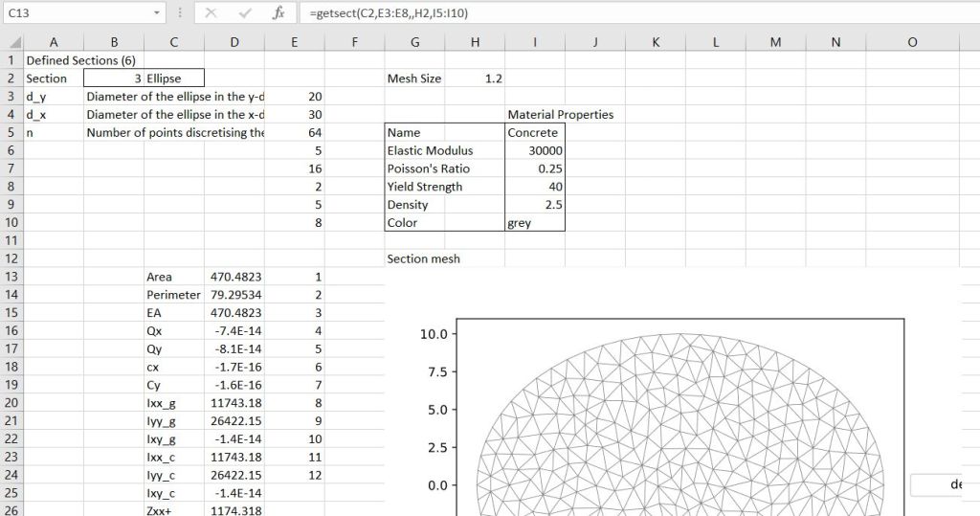Click the Elastic Modulus value 30000
This screenshot has height=516, width=980.
(x=534, y=150)
